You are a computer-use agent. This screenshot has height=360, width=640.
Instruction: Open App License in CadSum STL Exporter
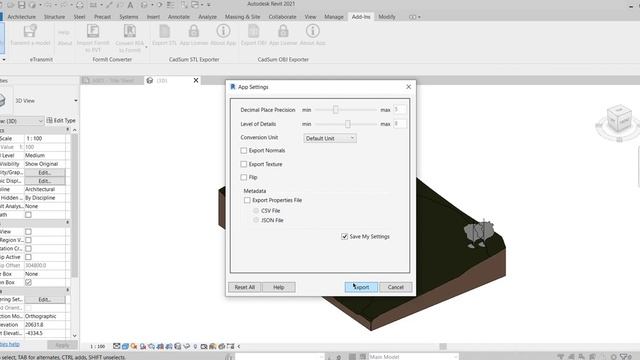pos(194,32)
